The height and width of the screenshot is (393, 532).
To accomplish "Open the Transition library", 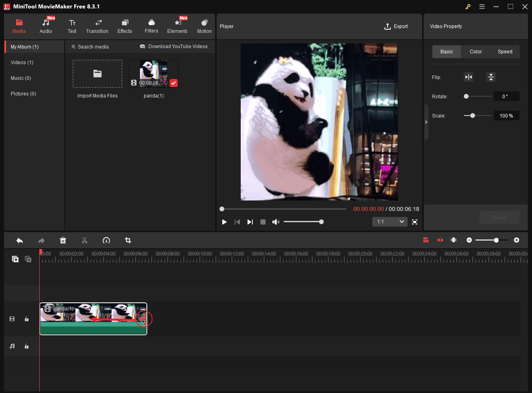I will click(x=97, y=26).
